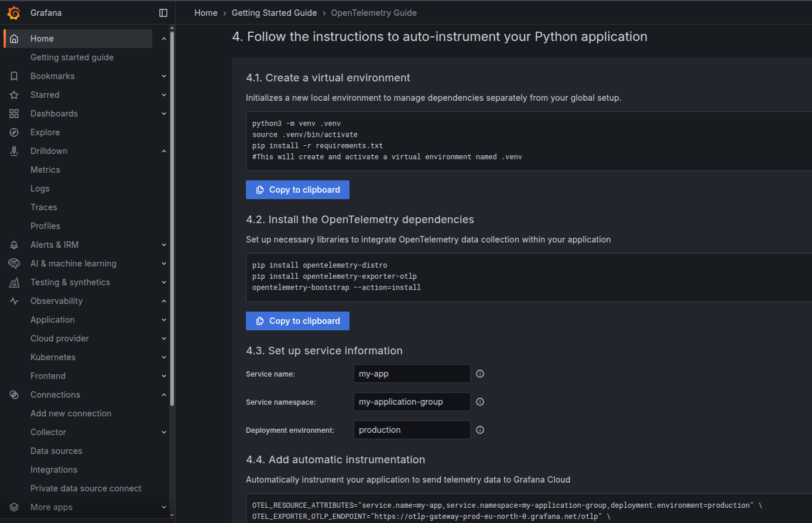The image size is (812, 523).
Task: Expand the Collector submenu chevron
Action: point(164,432)
